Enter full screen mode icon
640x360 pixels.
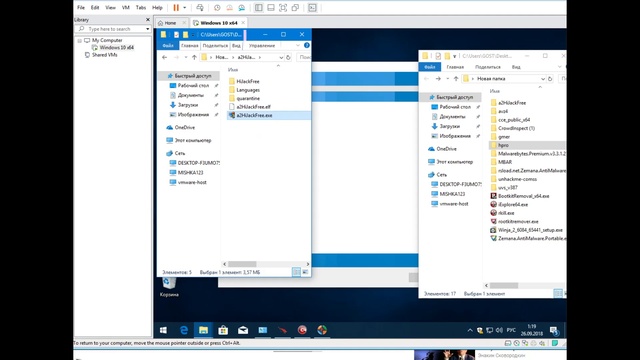pos(283,7)
